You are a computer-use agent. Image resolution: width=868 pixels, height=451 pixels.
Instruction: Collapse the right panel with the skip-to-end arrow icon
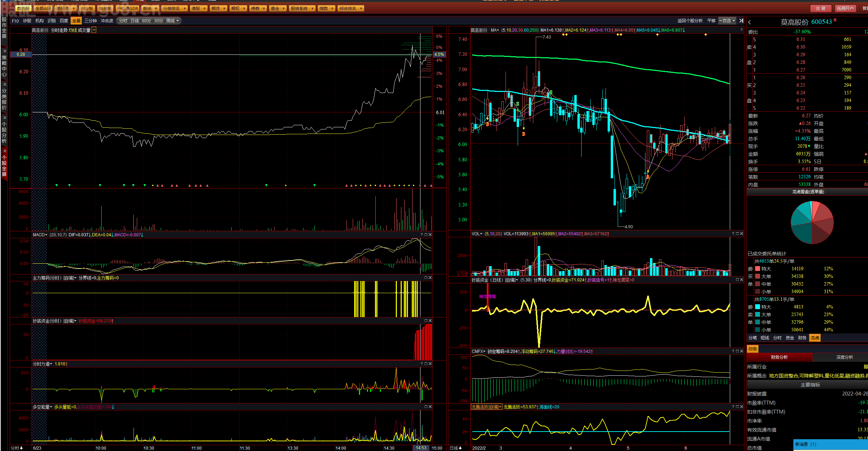(741, 21)
